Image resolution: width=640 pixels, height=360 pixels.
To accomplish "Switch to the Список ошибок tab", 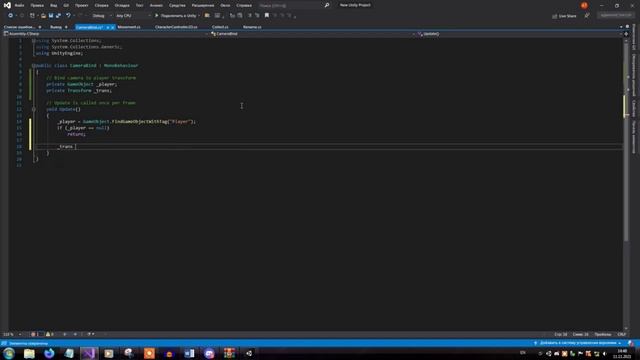I will (20, 27).
